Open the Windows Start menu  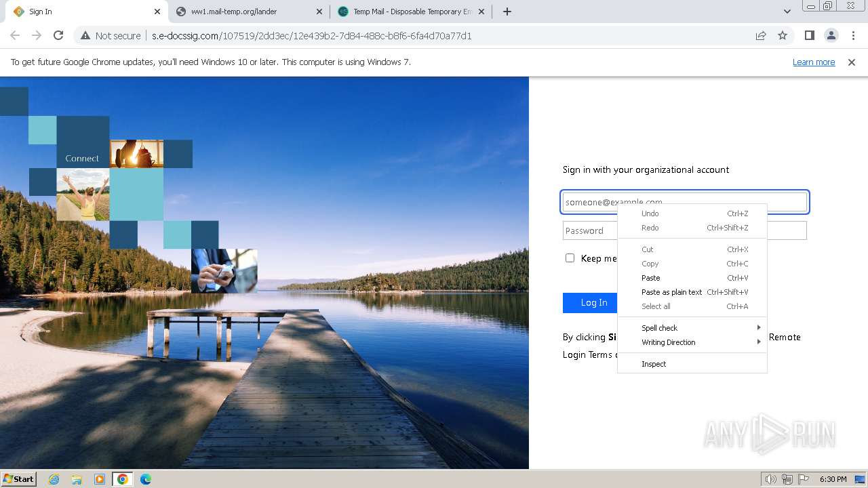pos(18,479)
